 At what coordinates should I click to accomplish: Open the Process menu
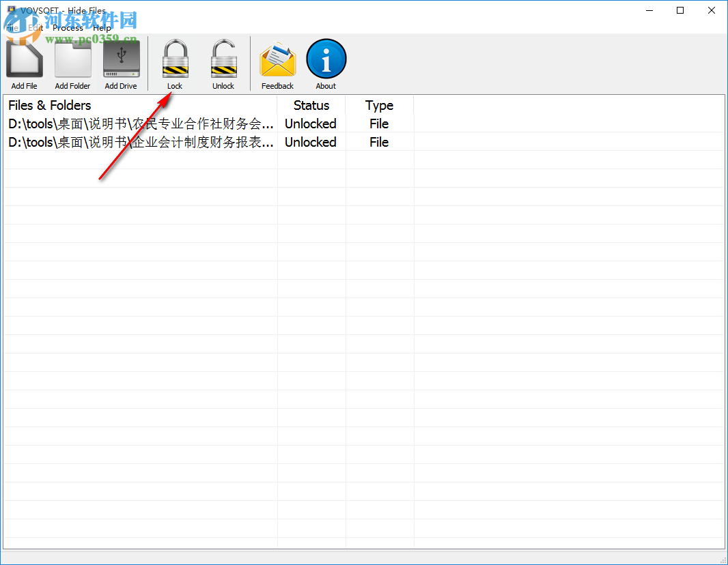point(68,28)
